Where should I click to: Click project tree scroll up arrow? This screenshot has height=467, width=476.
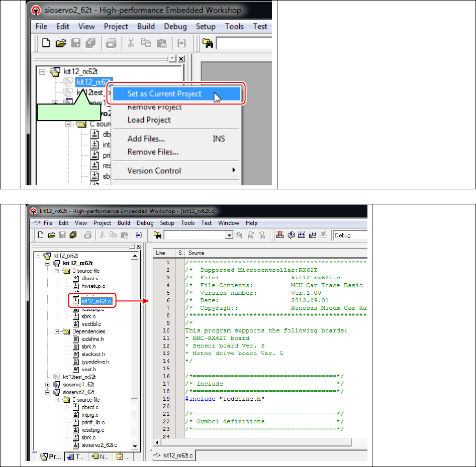click(x=135, y=256)
